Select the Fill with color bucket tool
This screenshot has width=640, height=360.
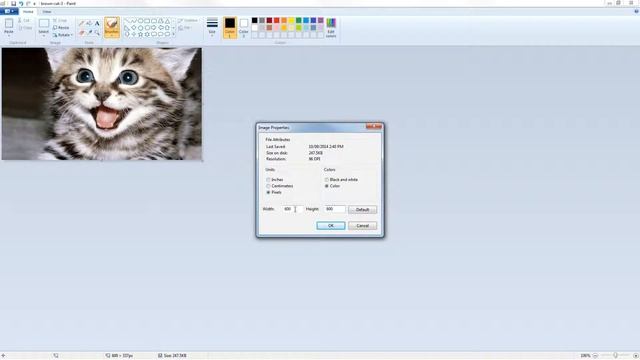(x=89, y=23)
